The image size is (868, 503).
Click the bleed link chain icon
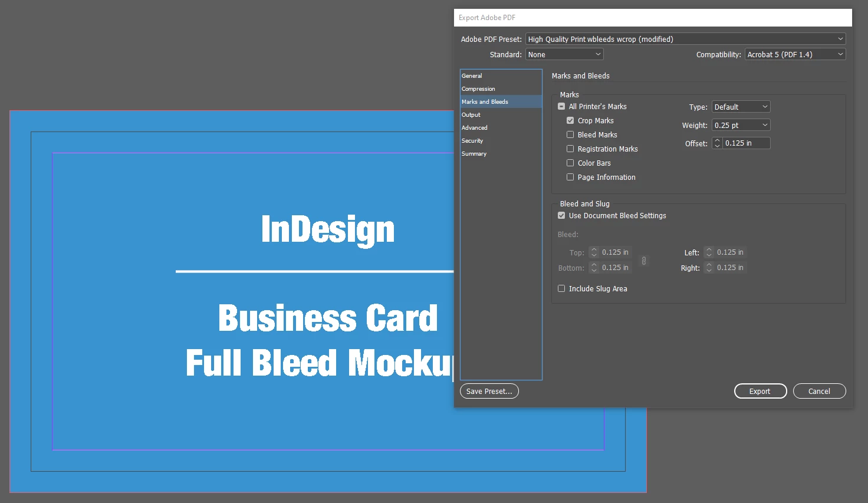tap(644, 261)
